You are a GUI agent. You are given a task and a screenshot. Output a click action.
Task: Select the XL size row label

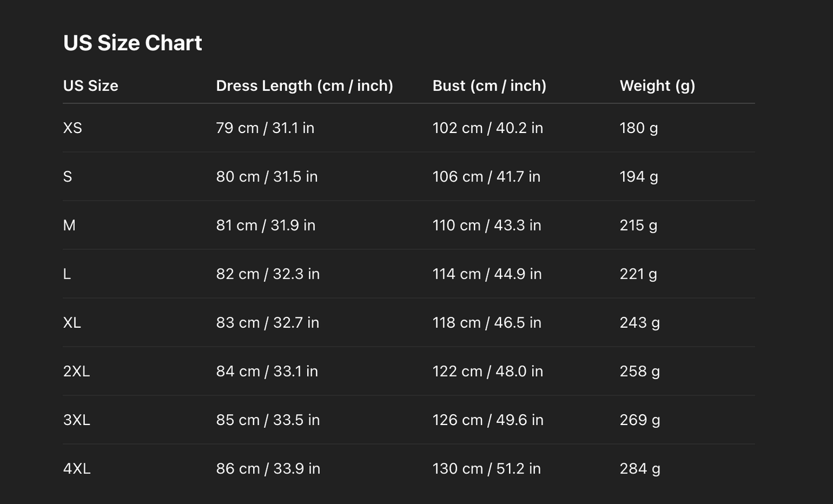pyautogui.click(x=72, y=323)
